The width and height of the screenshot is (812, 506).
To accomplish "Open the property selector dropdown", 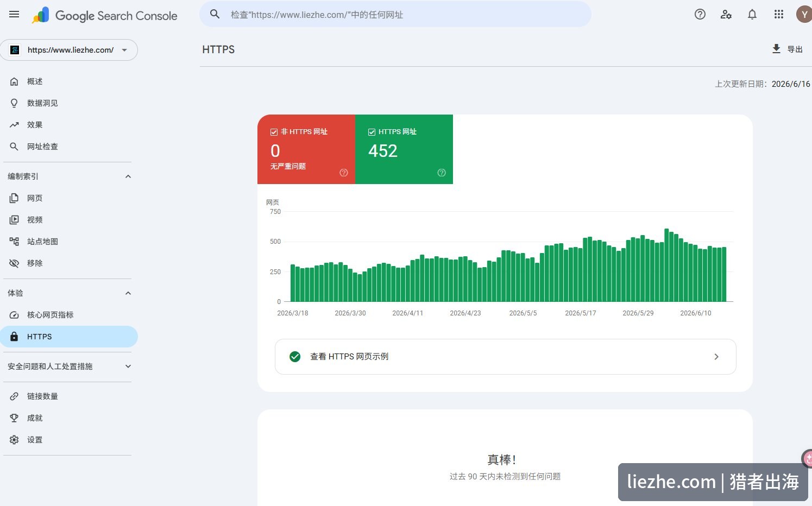I will [x=69, y=50].
